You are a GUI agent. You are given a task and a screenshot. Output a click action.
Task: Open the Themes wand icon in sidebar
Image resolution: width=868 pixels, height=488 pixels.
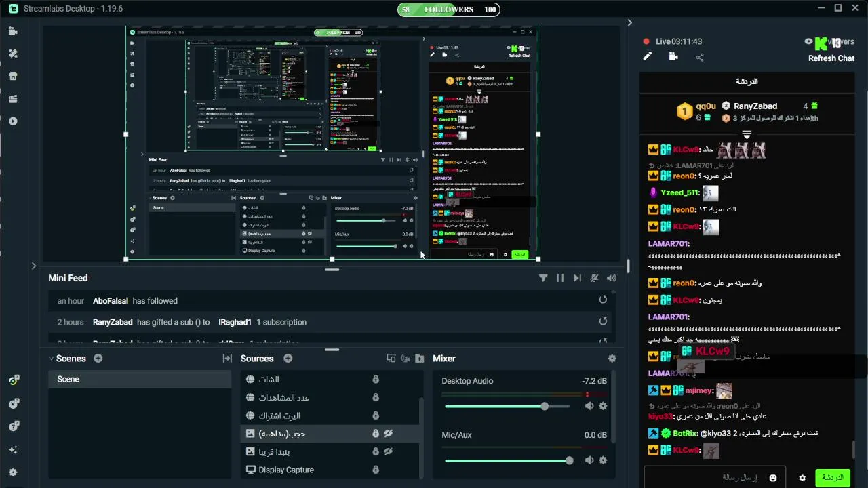coord(13,54)
